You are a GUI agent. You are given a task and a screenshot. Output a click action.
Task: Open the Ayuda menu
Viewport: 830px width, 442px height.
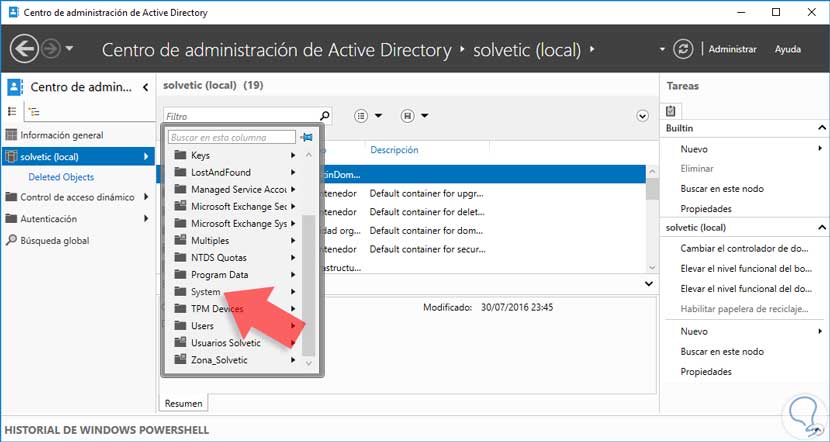[788, 49]
